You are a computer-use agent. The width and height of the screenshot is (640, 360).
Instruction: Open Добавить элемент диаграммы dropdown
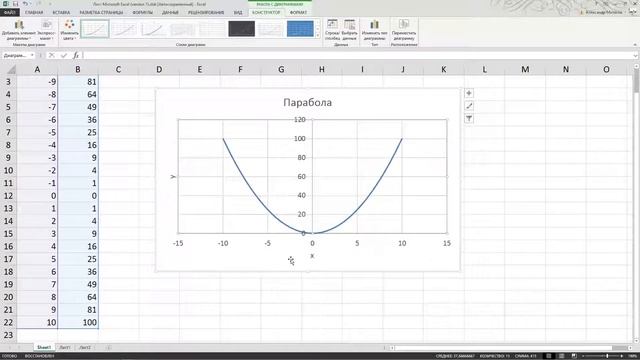pos(19,29)
